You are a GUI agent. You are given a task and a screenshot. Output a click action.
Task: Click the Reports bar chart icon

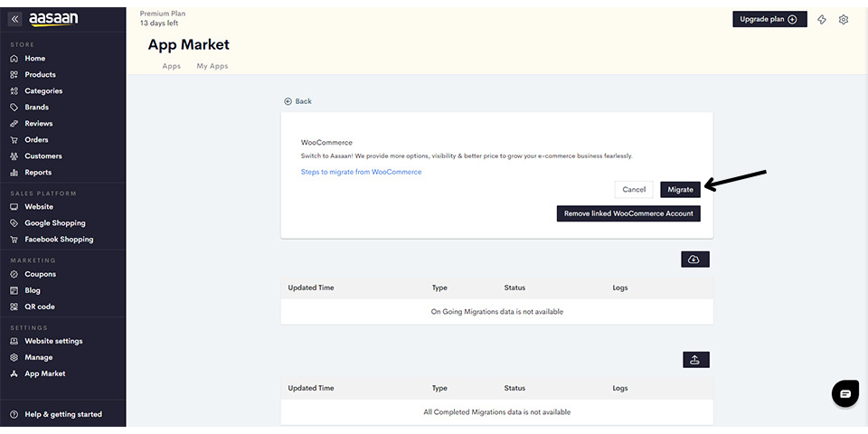14,173
